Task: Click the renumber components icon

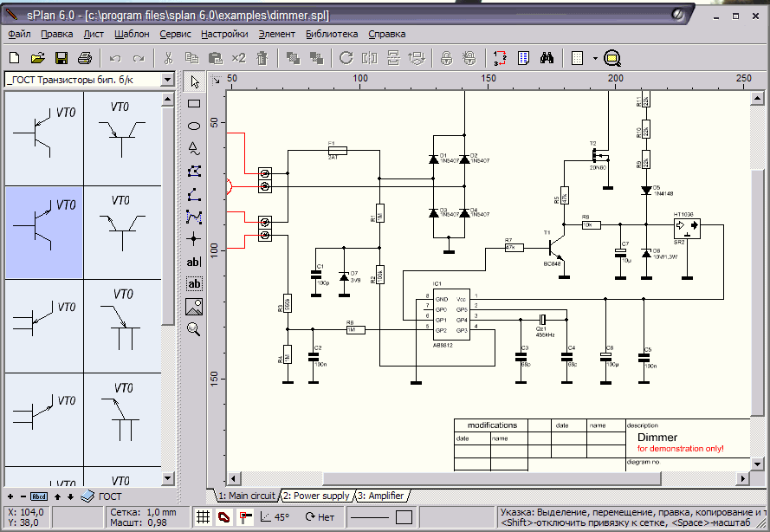Action: [x=501, y=58]
